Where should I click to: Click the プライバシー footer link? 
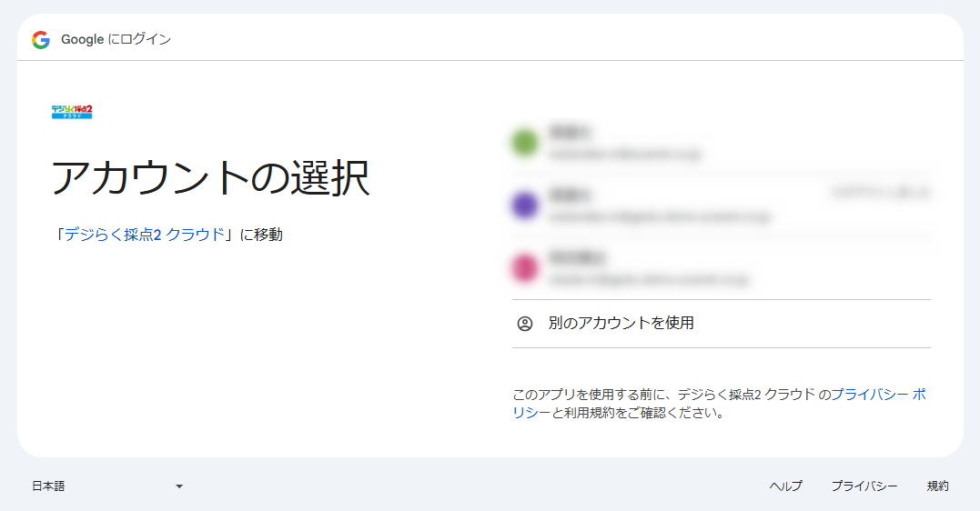click(864, 486)
